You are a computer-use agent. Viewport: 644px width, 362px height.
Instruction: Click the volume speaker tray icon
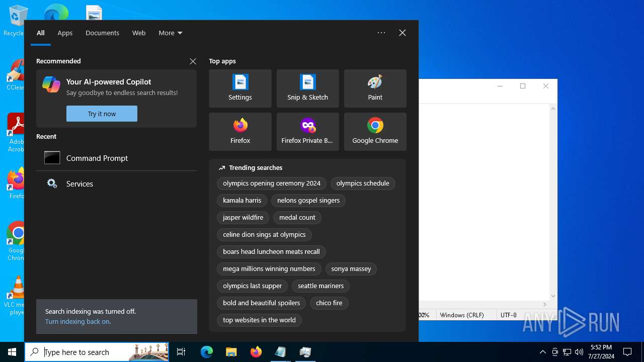(x=579, y=352)
